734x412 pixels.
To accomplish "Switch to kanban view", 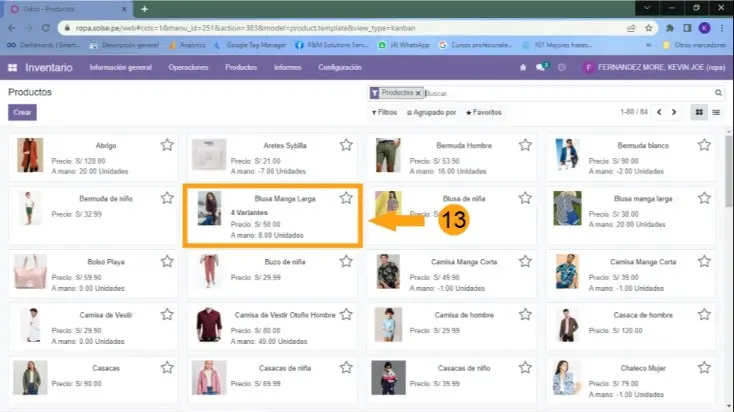I will click(700, 112).
